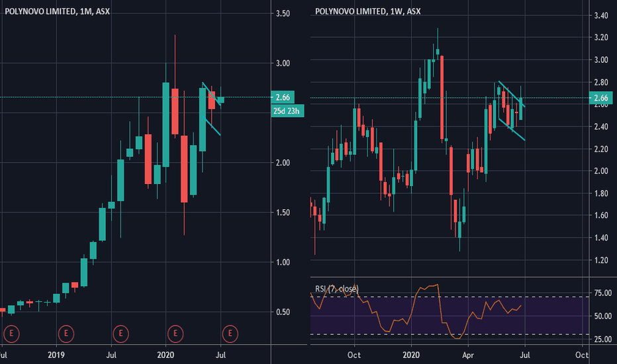Click the 3.50 price axis label
The width and height of the screenshot is (617, 364).
point(283,13)
